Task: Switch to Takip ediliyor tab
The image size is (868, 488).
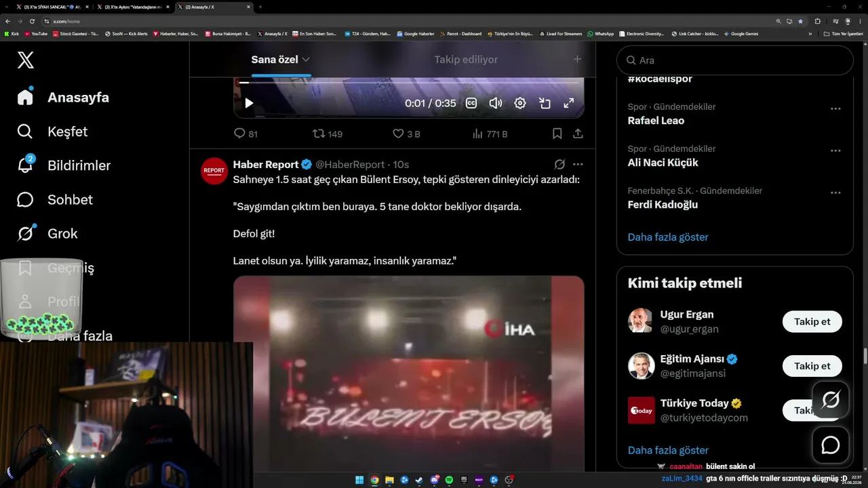Action: click(x=466, y=60)
